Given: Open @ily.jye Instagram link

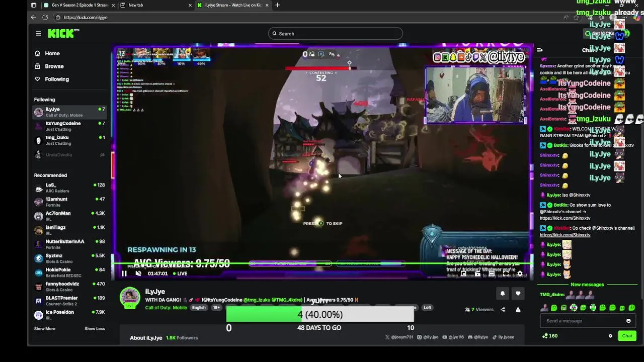Looking at the screenshot, I should tap(428, 337).
